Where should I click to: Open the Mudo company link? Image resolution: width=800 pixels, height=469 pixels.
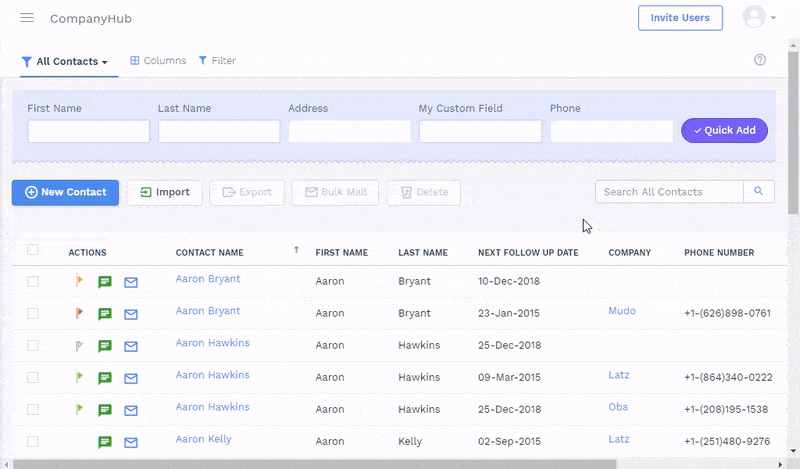tap(621, 311)
